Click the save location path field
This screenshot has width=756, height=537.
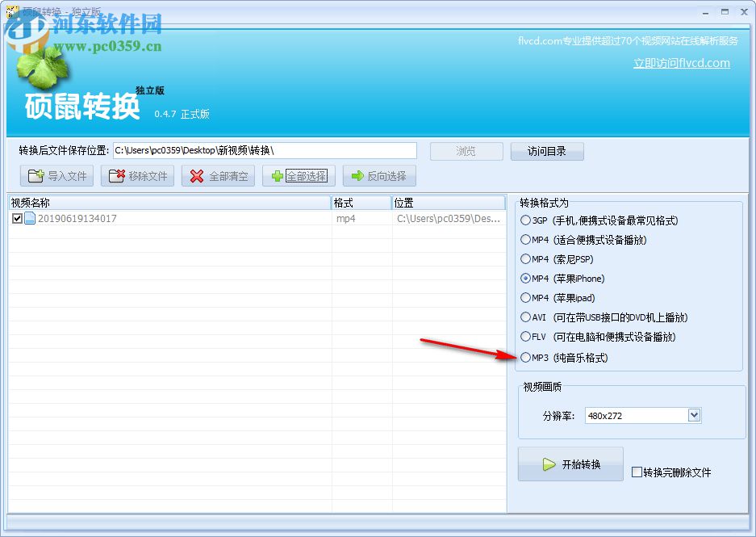[266, 150]
